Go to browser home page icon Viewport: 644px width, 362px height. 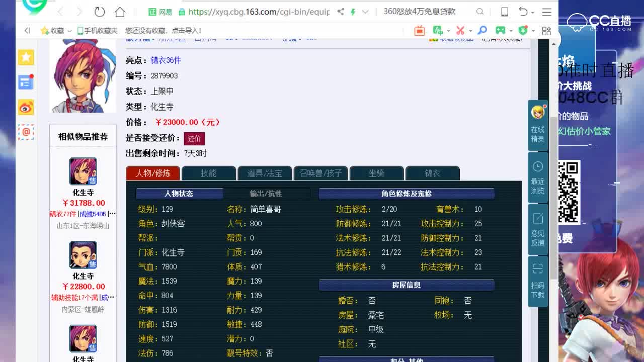click(x=120, y=12)
